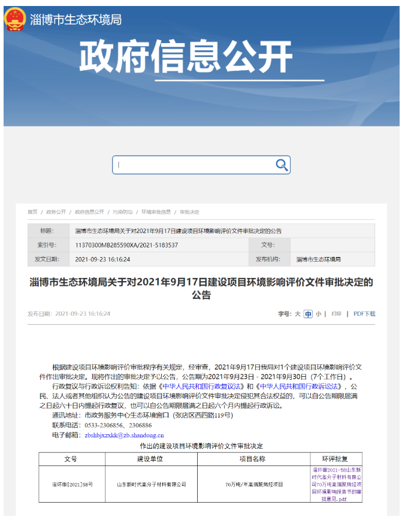Set font size to 大 (large)

[x=297, y=314]
